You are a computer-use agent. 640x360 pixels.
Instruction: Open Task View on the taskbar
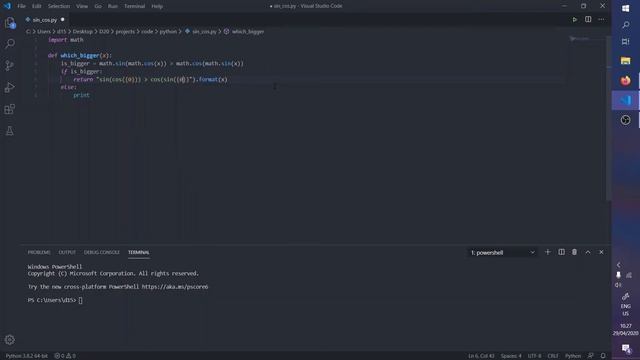coord(625,42)
